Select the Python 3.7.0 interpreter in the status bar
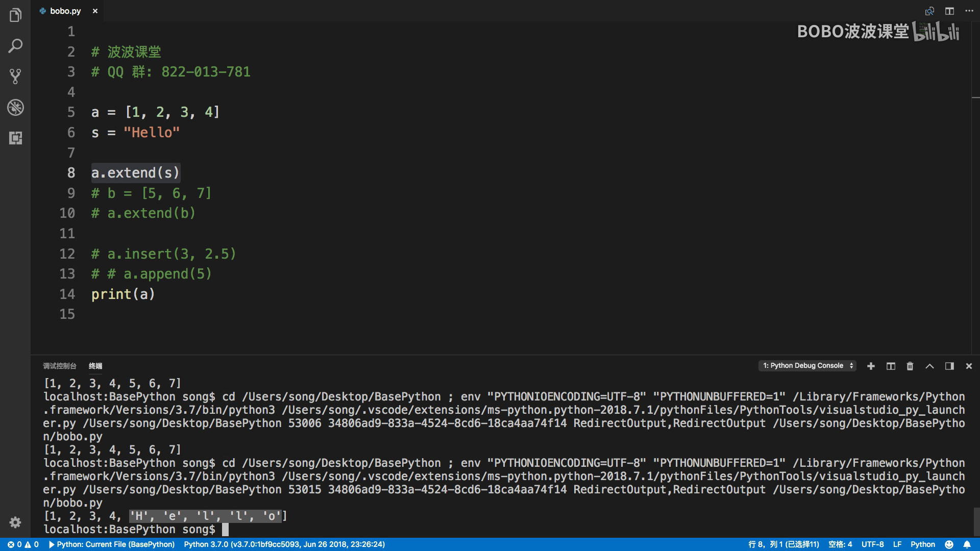 click(284, 544)
